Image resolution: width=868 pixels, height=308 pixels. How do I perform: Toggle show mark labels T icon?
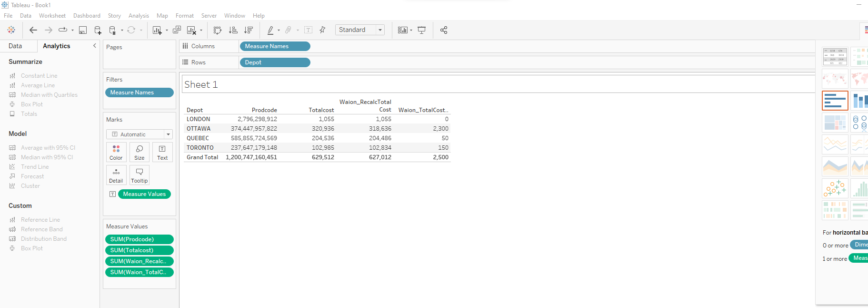(x=309, y=30)
